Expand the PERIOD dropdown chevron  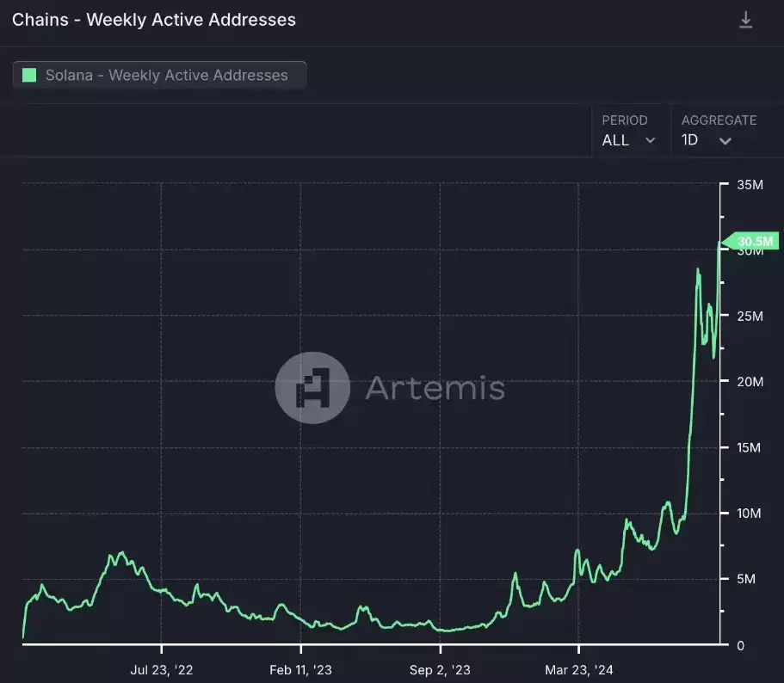[650, 140]
